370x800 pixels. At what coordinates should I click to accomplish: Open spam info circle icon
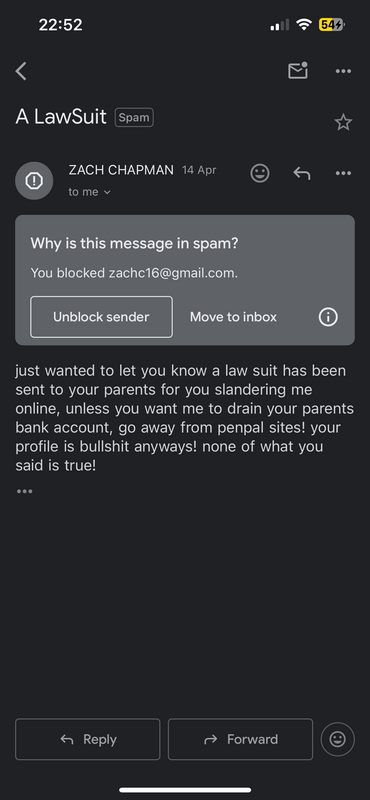(328, 317)
